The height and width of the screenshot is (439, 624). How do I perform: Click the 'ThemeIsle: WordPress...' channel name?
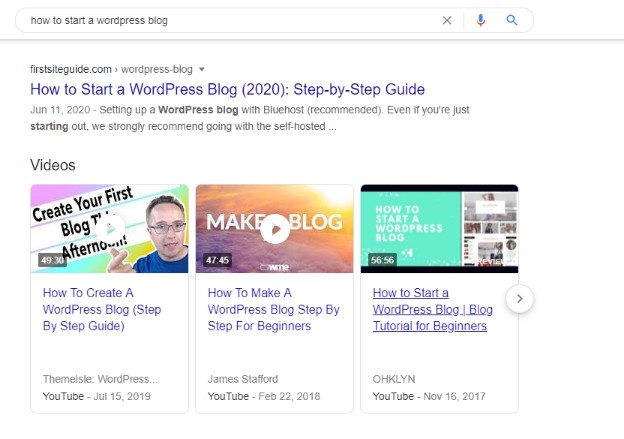(x=100, y=379)
